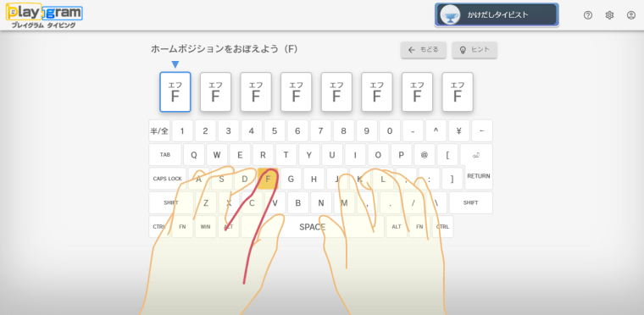Click the Z key
This screenshot has height=315, width=644.
206,202
